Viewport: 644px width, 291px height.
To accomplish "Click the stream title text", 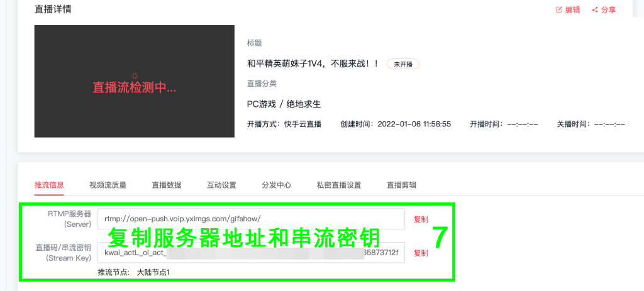I will 313,64.
